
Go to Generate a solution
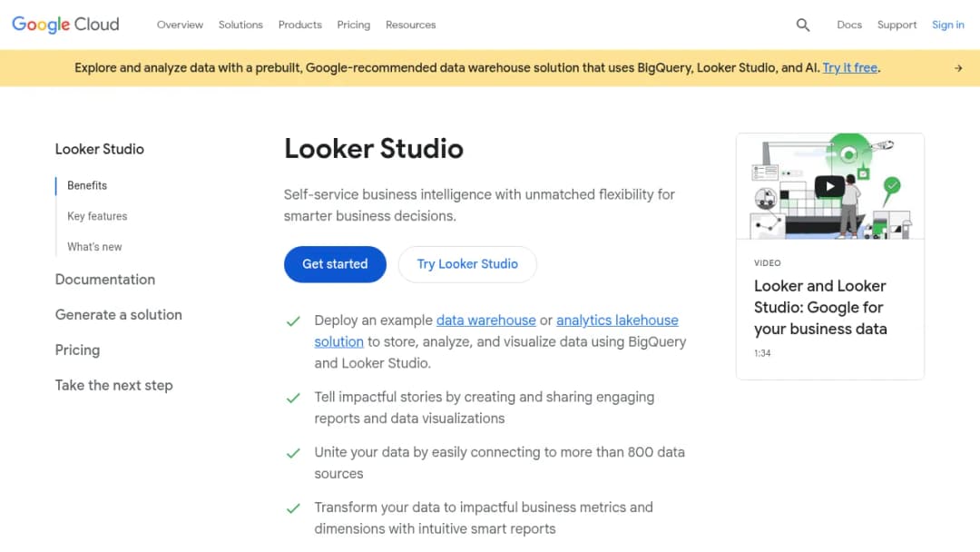pyautogui.click(x=119, y=315)
